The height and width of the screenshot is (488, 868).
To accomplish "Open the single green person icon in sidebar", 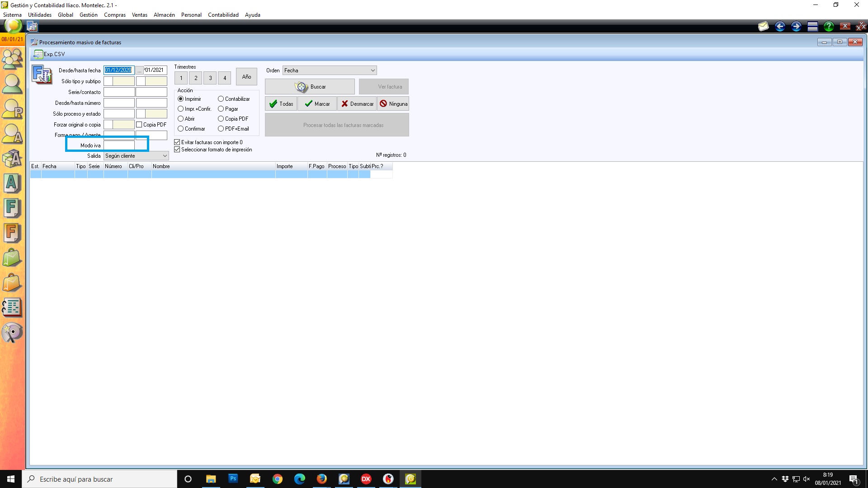I will tap(12, 84).
